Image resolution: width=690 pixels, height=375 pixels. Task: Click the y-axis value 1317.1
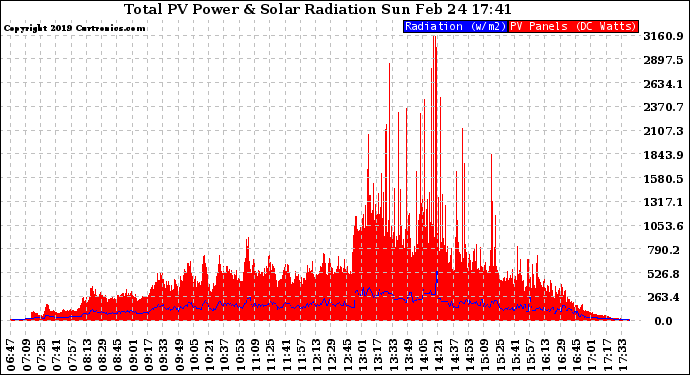pos(663,202)
